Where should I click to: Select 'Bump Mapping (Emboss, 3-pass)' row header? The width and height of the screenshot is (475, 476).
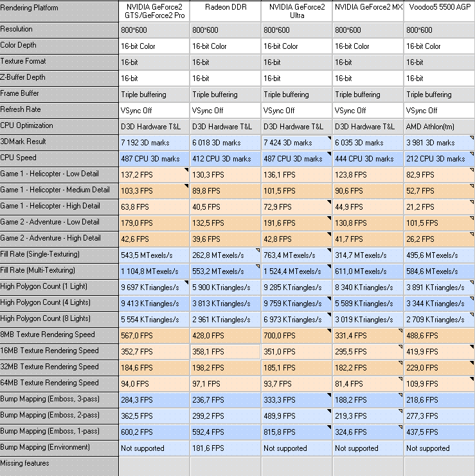[x=59, y=400]
